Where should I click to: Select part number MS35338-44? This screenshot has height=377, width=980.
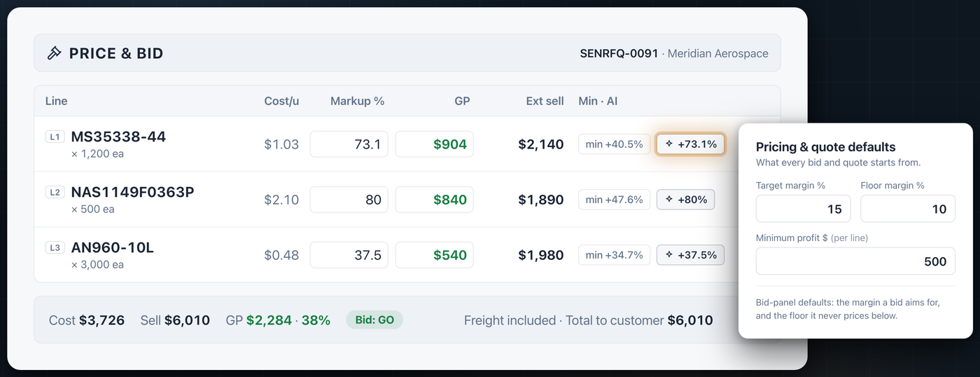pyautogui.click(x=118, y=137)
